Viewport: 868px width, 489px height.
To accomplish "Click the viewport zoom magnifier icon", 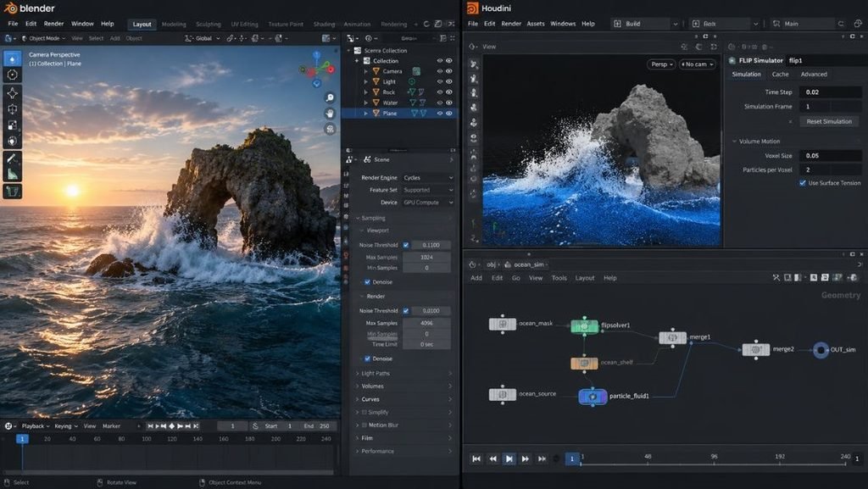I will pyautogui.click(x=330, y=97).
